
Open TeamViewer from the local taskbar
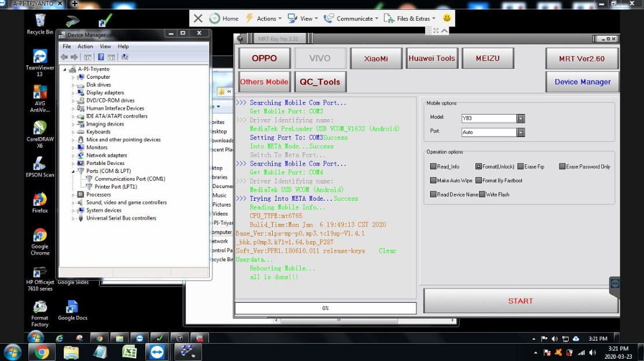pyautogui.click(x=157, y=352)
